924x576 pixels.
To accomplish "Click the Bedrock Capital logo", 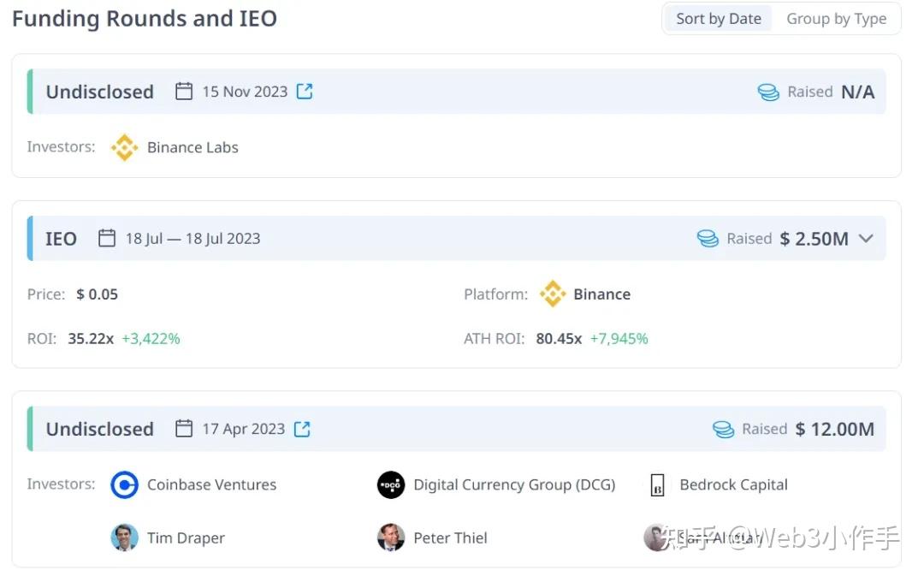I will point(657,485).
